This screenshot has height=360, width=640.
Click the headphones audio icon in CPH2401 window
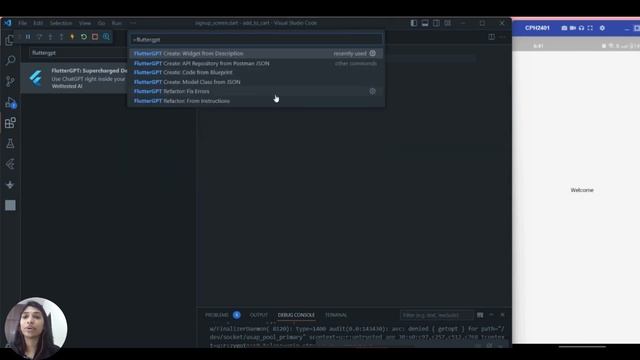point(581,28)
